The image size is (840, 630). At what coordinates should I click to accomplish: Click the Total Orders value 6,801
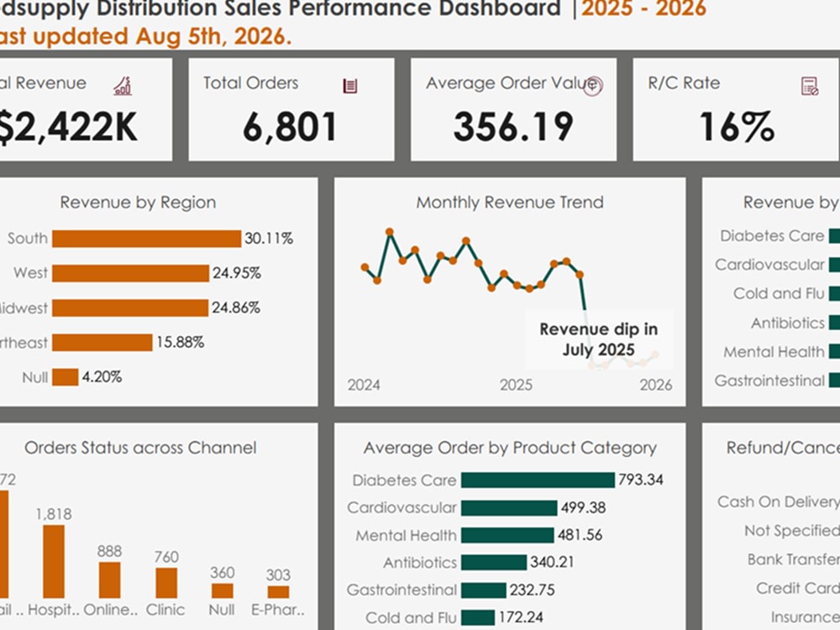click(290, 128)
